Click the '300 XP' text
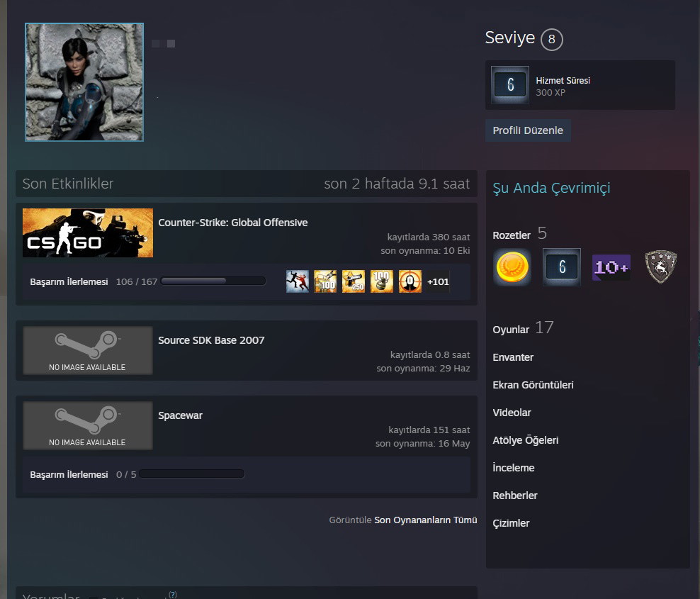Viewport: 700px width, 599px height. click(551, 92)
